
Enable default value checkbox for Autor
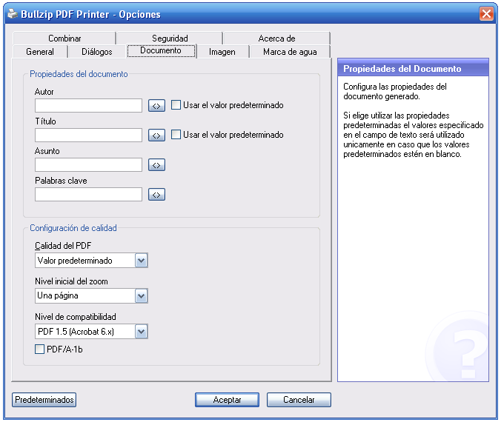(x=176, y=105)
